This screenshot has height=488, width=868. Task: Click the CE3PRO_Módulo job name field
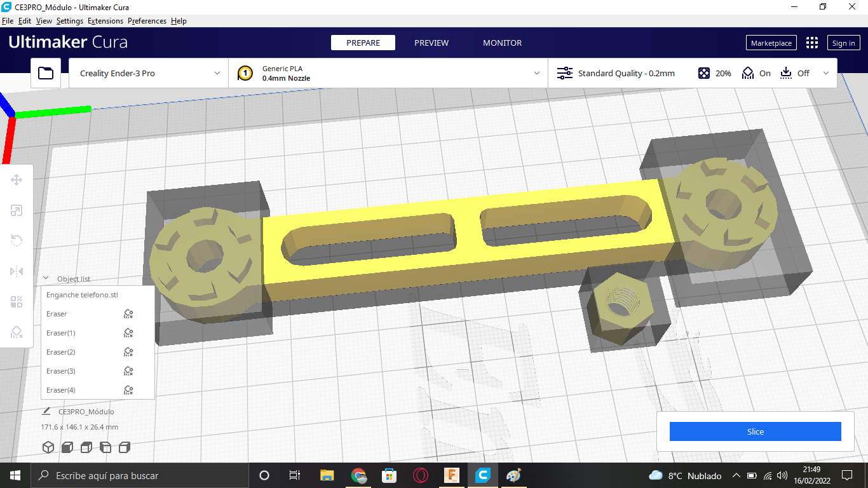click(x=86, y=412)
